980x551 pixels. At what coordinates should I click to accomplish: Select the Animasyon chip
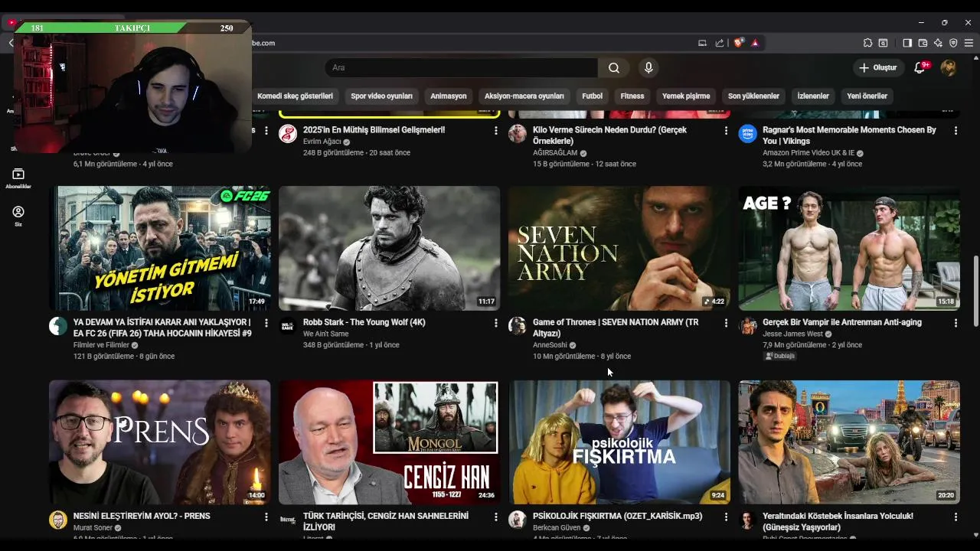pos(449,96)
